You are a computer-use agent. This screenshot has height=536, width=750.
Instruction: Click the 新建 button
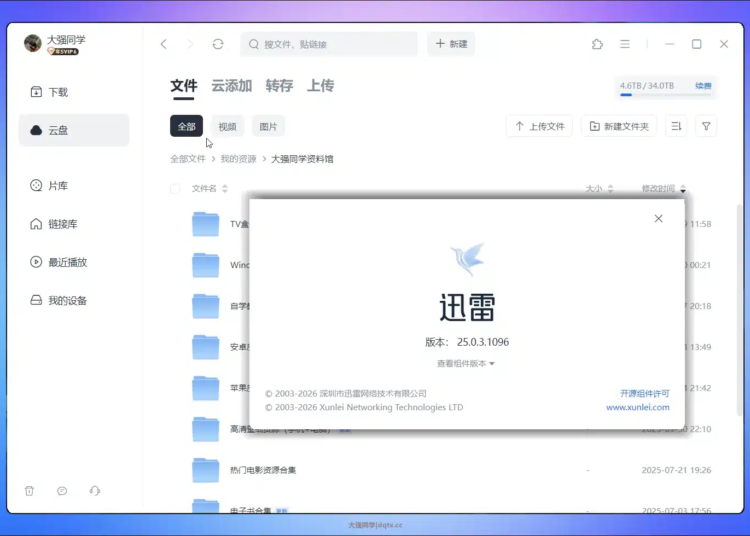[451, 44]
